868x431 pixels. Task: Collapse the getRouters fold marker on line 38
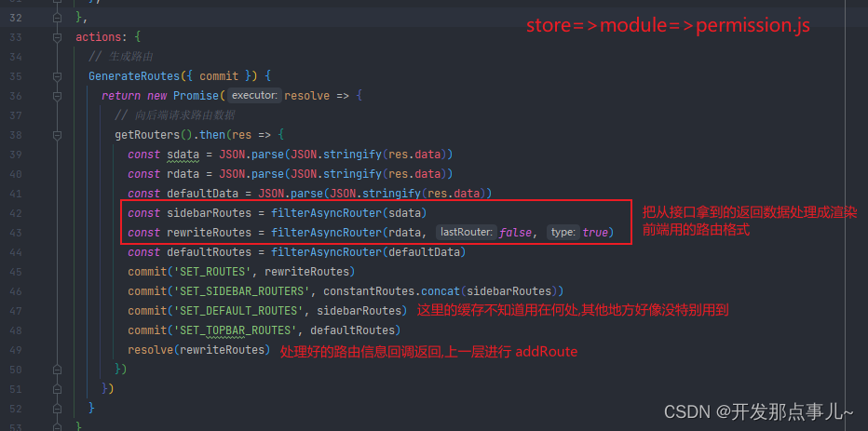(57, 135)
